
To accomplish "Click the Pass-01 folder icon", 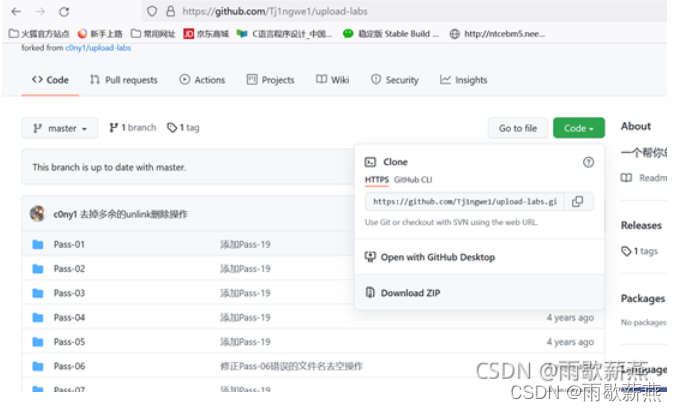I will click(38, 244).
